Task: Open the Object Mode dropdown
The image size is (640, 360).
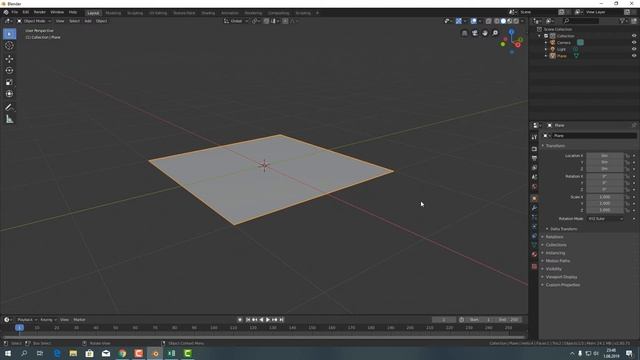Action: click(x=34, y=21)
